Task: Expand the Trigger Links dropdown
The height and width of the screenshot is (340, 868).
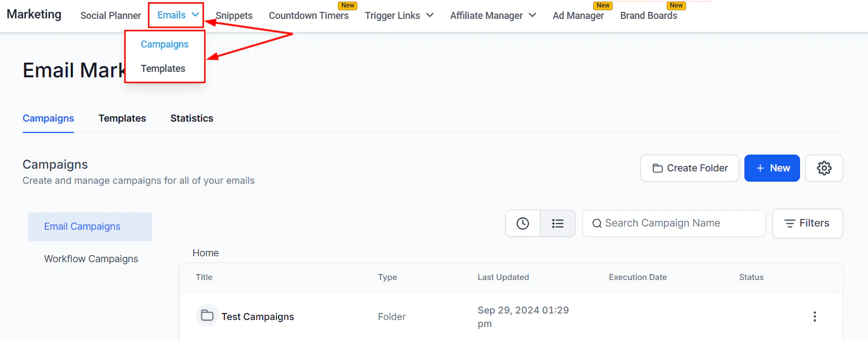Action: 399,16
